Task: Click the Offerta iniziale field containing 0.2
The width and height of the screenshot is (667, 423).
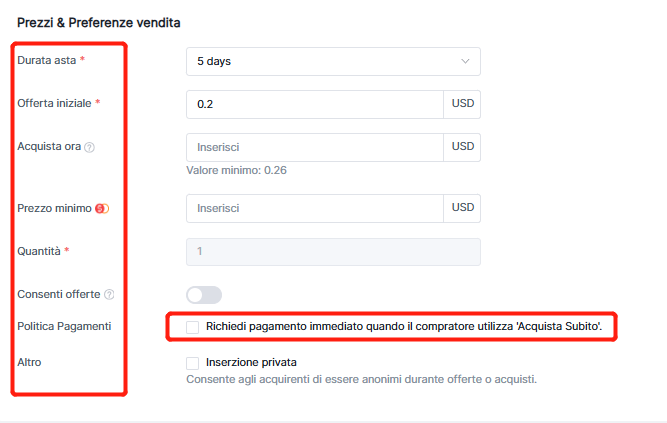Action: click(314, 104)
